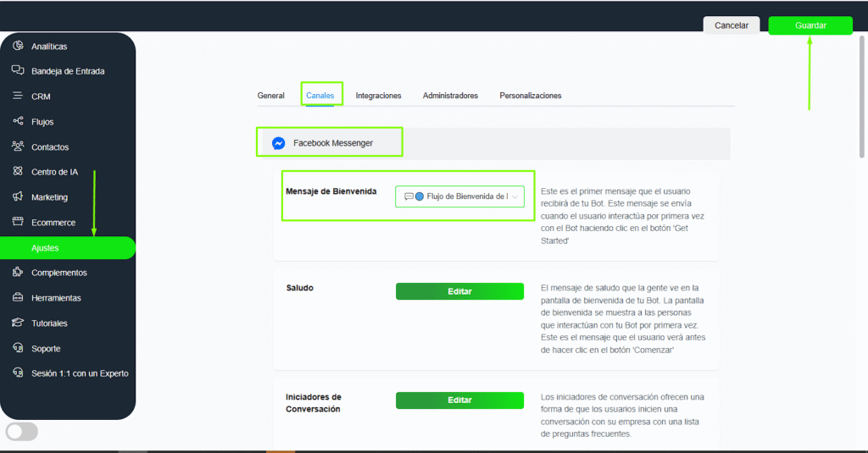Open Flujos in the sidebar
Screen dimensions: 868x453
pyautogui.click(x=42, y=122)
